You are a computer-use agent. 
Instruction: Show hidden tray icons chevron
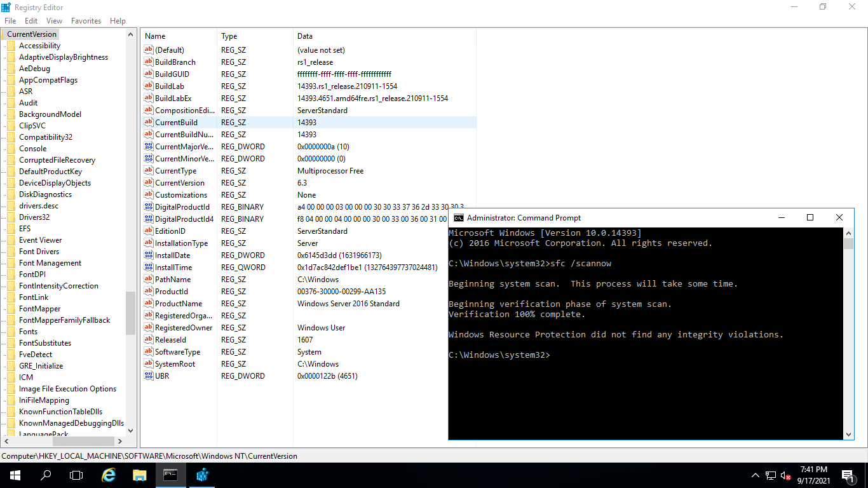pyautogui.click(x=756, y=475)
